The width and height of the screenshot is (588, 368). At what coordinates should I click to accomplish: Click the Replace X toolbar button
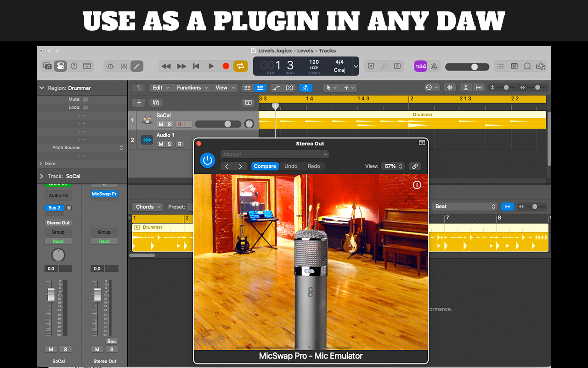tap(371, 66)
